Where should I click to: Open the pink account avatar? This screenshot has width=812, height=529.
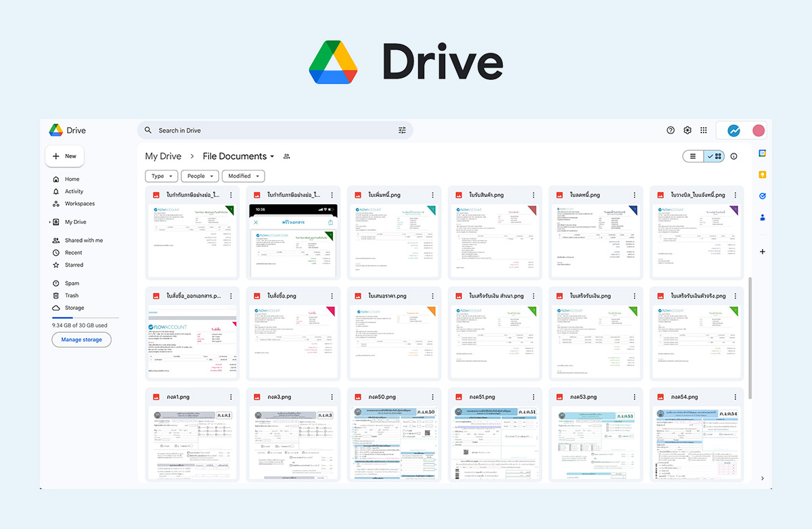(759, 131)
